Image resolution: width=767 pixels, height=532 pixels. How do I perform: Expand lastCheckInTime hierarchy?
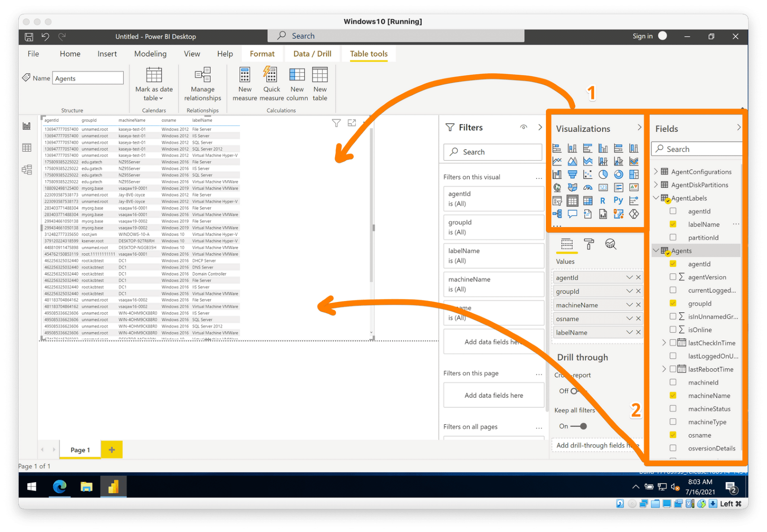664,343
